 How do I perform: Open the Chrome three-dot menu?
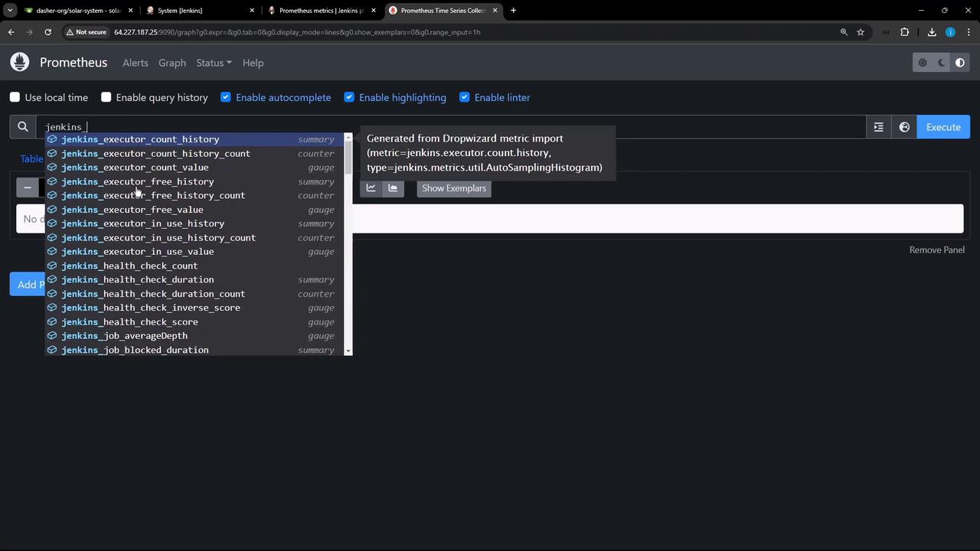(969, 32)
